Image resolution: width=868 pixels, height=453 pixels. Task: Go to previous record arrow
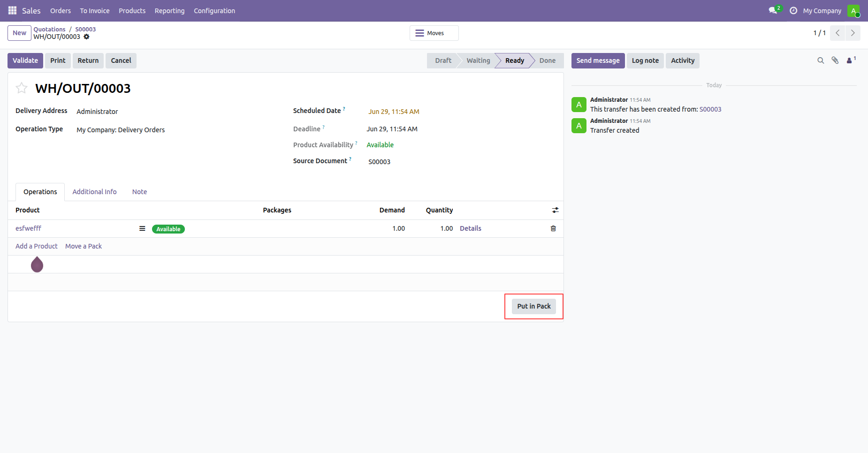tap(838, 33)
